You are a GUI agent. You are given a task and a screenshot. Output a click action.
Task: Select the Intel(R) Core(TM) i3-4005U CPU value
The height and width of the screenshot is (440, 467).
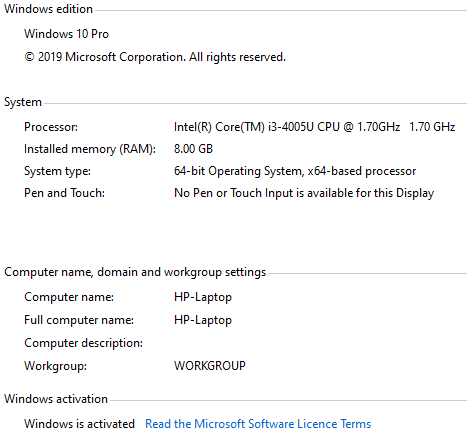click(x=314, y=127)
